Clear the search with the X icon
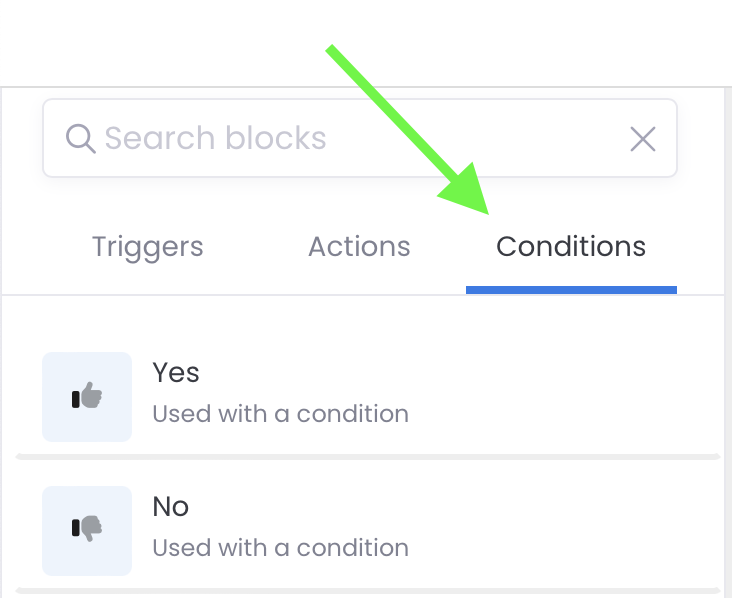 [x=643, y=139]
